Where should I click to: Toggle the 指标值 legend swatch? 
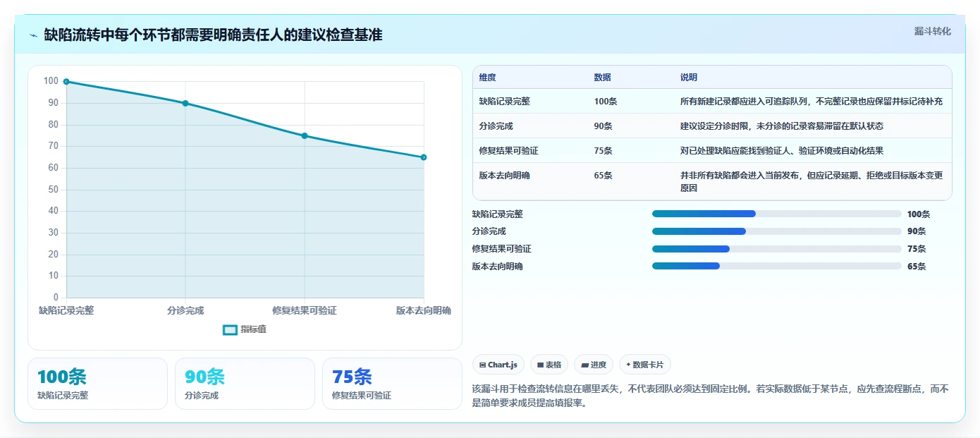pos(230,329)
